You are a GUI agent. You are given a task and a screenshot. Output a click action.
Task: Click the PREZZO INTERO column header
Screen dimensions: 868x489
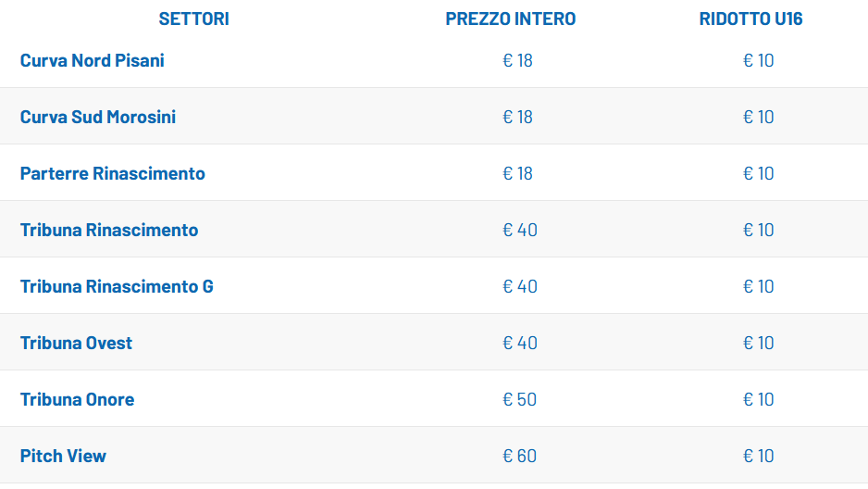[510, 19]
